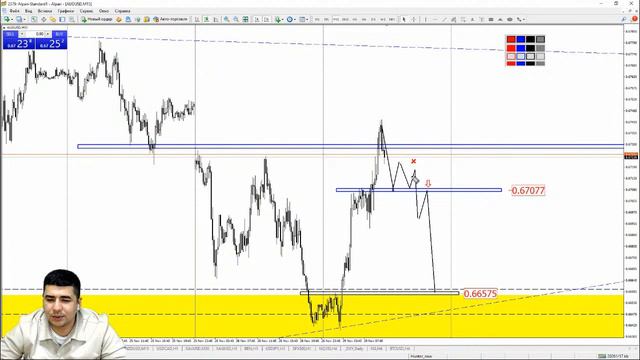Open the Templates icon

(x=302, y=19)
